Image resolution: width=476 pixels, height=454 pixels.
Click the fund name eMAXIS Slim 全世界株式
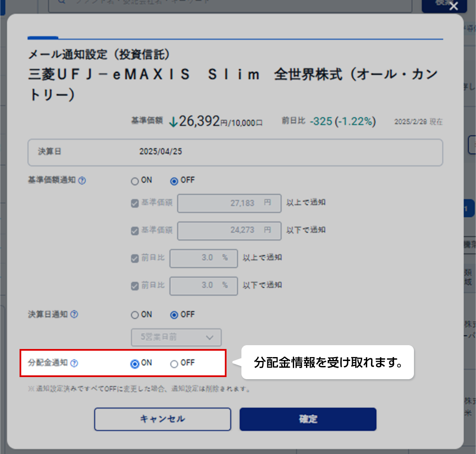234,84
